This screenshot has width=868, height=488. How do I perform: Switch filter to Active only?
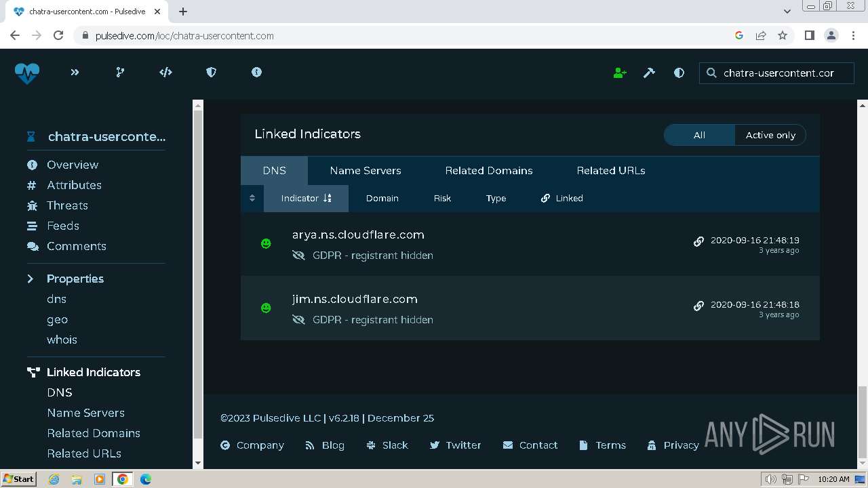(x=770, y=135)
